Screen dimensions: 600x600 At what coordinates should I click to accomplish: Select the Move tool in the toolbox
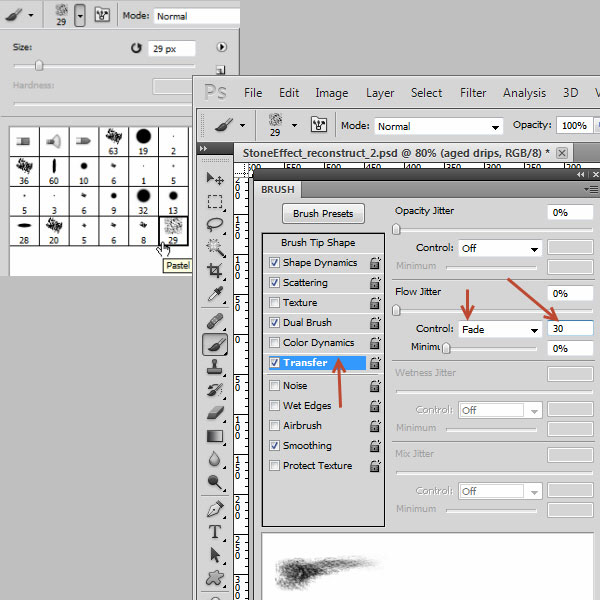[215, 178]
